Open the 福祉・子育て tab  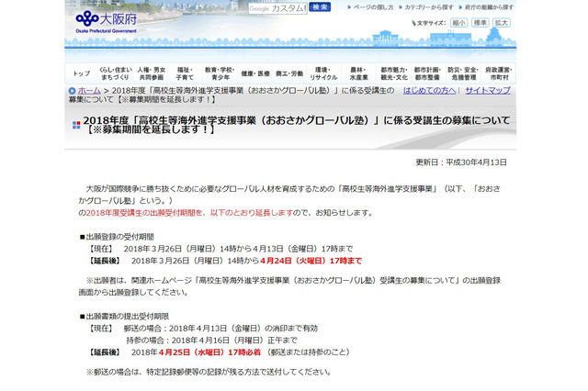pyautogui.click(x=185, y=73)
